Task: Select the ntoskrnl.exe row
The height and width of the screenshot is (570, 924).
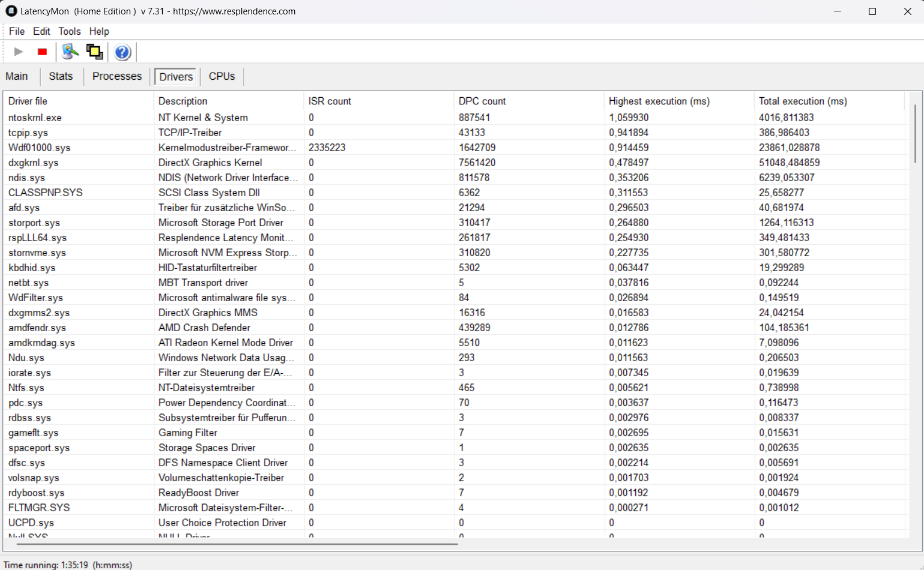Action: 456,118
